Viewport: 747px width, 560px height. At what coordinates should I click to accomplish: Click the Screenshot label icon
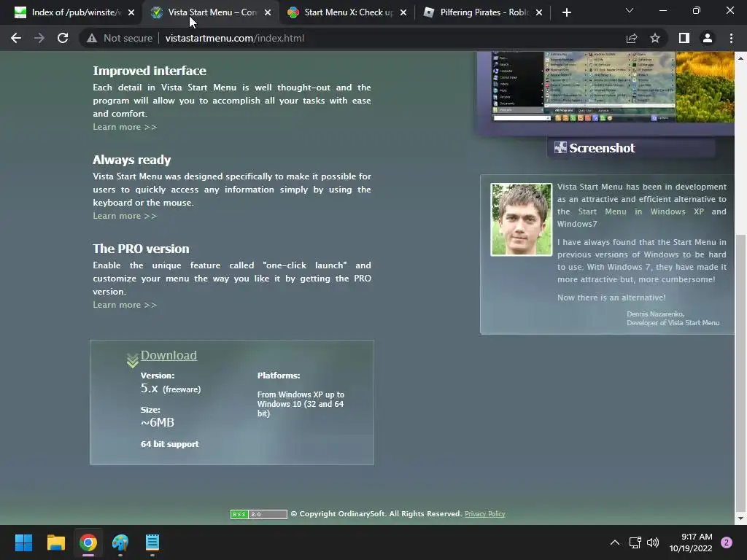click(x=560, y=147)
